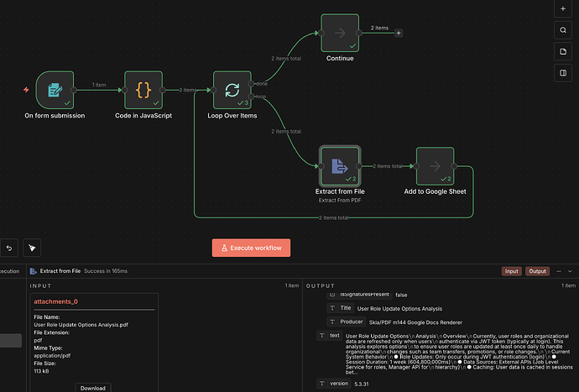579x392 pixels.
Task: Click the attachments_0 heading in input panel
Action: click(56, 301)
